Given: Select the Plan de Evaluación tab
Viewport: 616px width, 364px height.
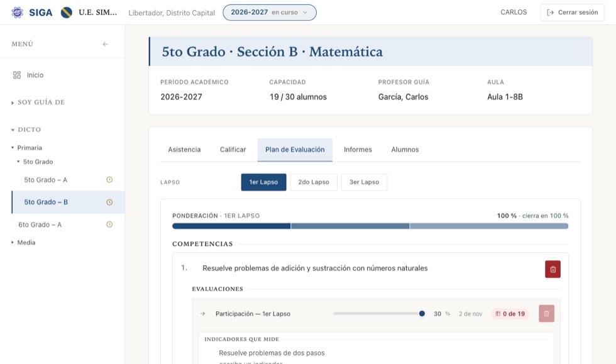Looking at the screenshot, I should coord(295,150).
